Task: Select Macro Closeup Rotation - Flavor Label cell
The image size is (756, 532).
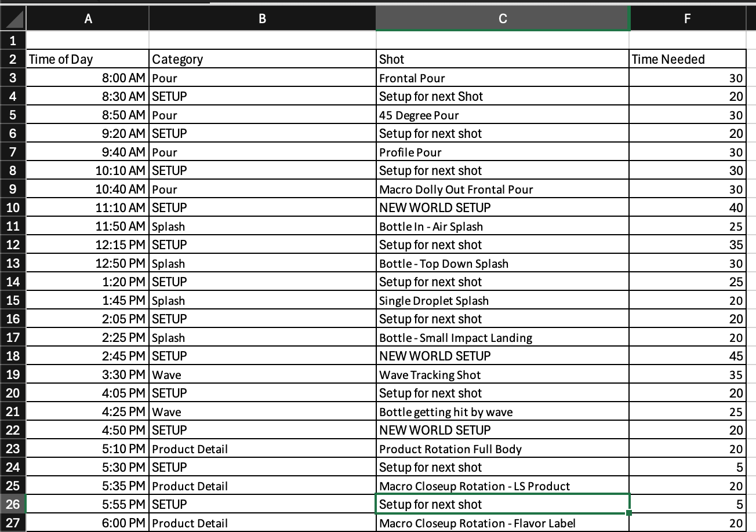Action: click(x=502, y=523)
